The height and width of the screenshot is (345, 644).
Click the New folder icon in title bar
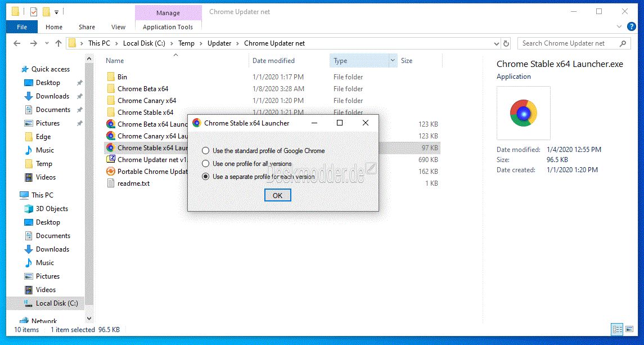pos(46,12)
